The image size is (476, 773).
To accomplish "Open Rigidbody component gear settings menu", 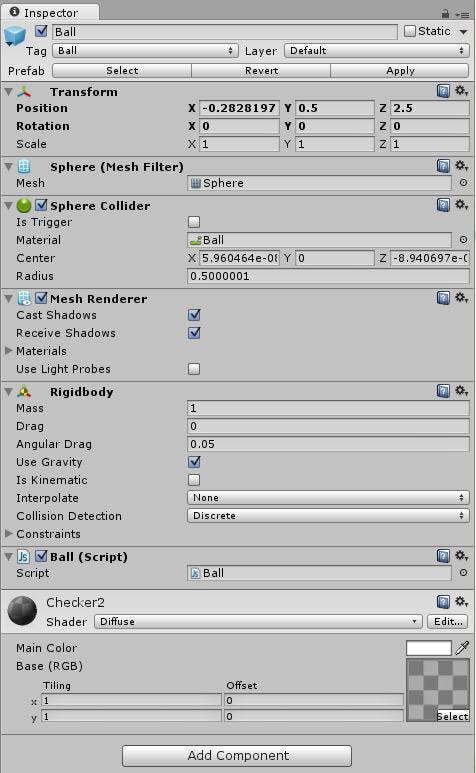I will [x=461, y=391].
